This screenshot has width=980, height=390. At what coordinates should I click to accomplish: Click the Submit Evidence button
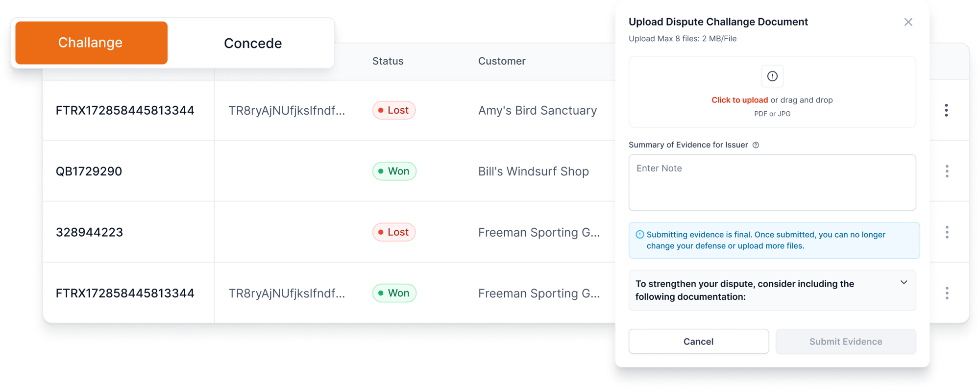[x=846, y=341]
